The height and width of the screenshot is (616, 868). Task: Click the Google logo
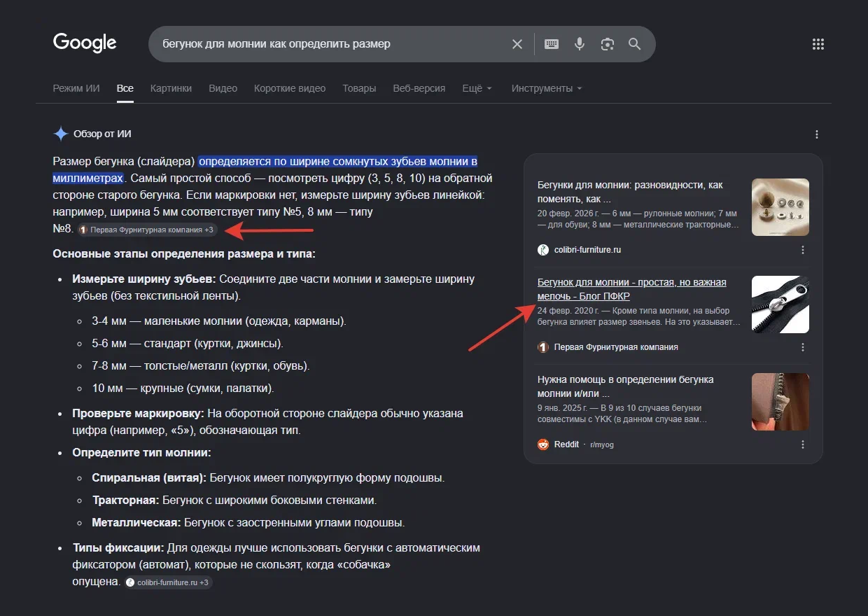(x=85, y=43)
